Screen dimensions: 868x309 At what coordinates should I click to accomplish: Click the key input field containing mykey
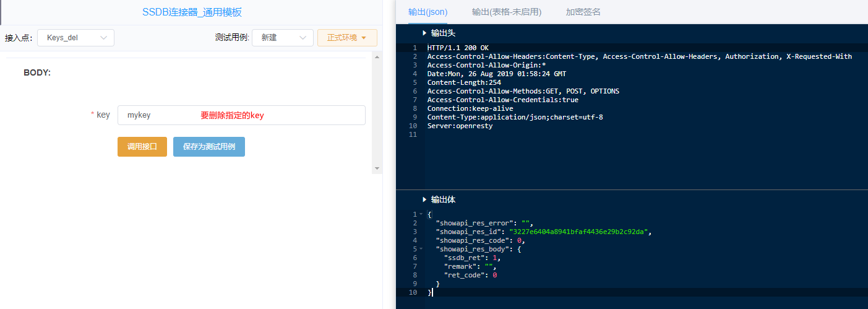click(241, 115)
